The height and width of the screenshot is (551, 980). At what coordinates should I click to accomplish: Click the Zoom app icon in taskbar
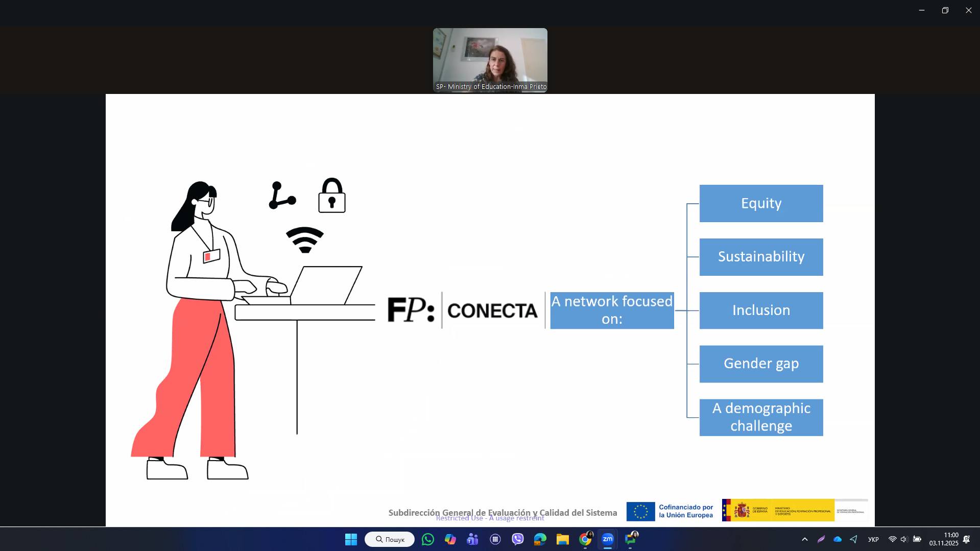coord(608,539)
